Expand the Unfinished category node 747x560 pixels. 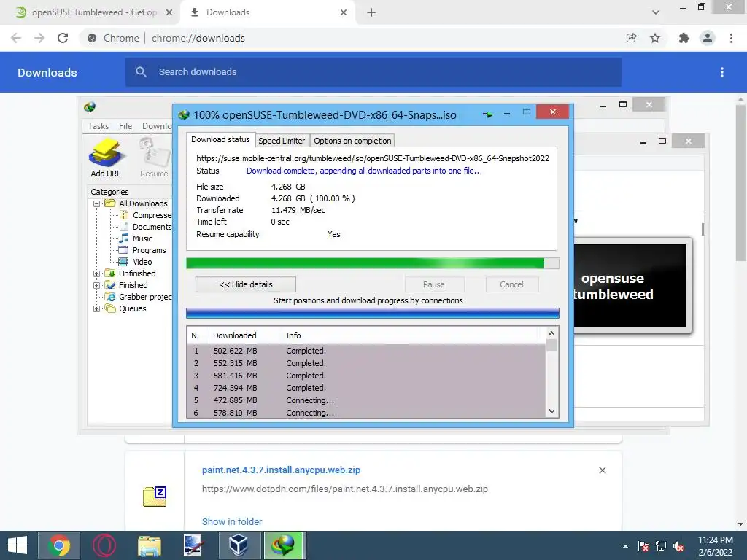tap(97, 273)
